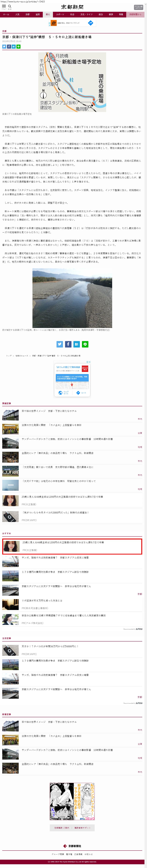Click the デジタル版ログイン button
The image size is (147, 868).
point(139,7)
